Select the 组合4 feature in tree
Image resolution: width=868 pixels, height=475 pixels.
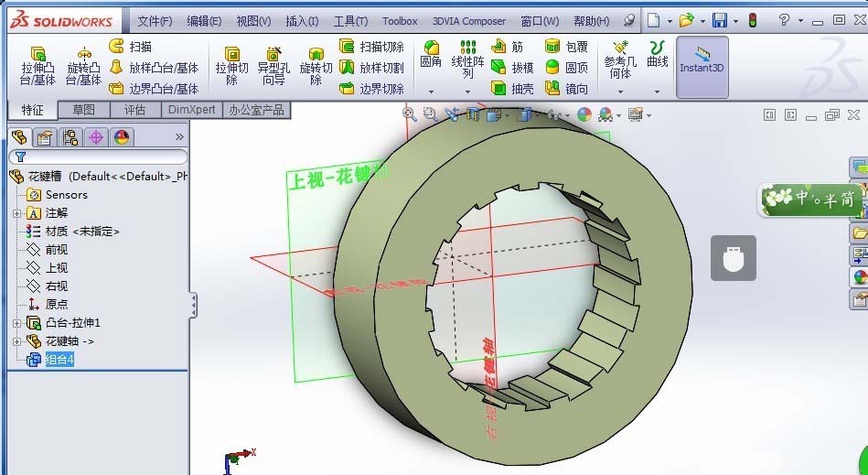[x=50, y=360]
